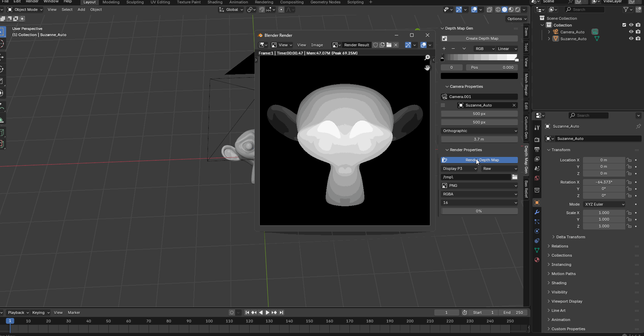The image size is (644, 336).
Task: Disable Suzanne_Auto in renders camera toggle
Action: point(638,38)
